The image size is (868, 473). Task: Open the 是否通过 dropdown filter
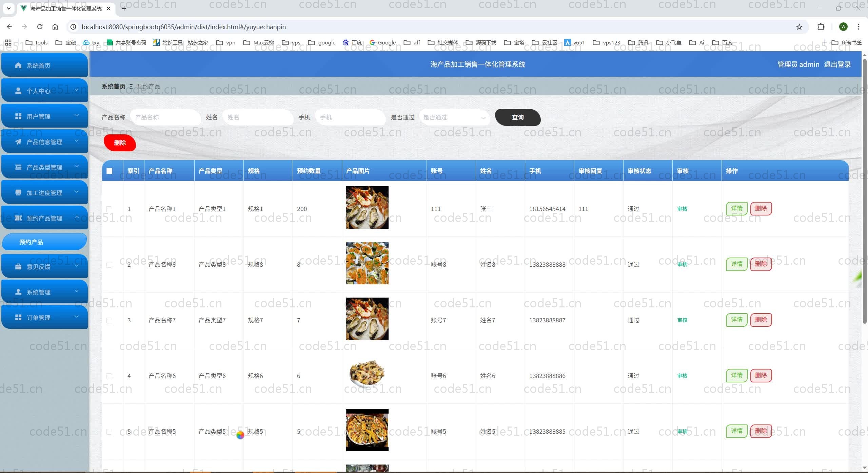[x=454, y=117]
